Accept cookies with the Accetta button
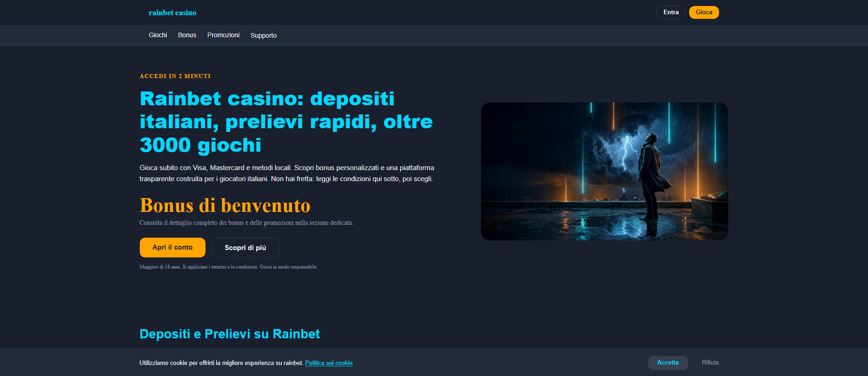 [x=668, y=363]
